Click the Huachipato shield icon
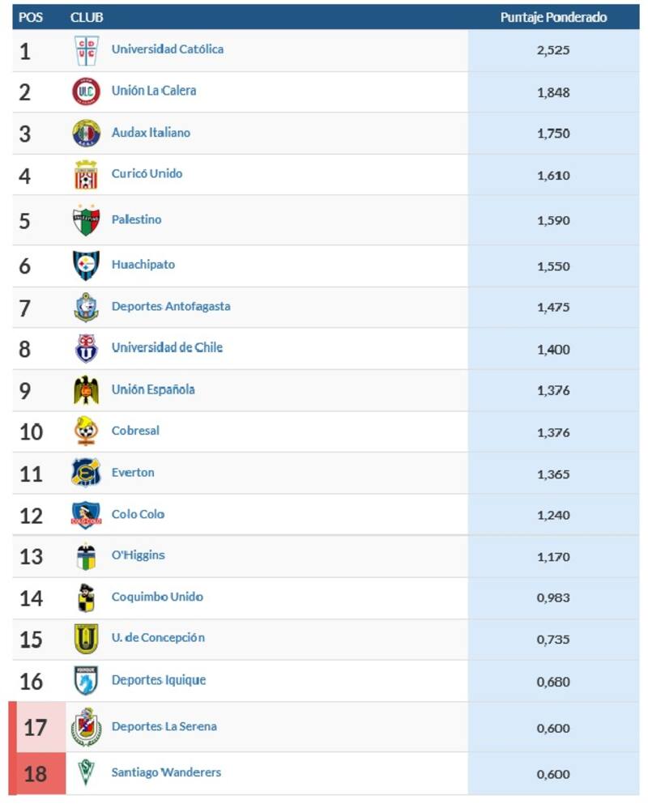The image size is (648, 812). (x=86, y=266)
